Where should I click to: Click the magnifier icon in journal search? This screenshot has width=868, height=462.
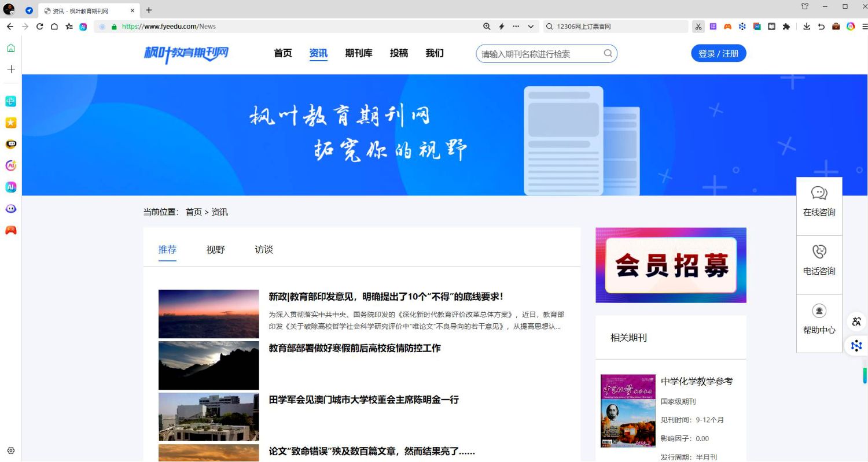point(608,53)
